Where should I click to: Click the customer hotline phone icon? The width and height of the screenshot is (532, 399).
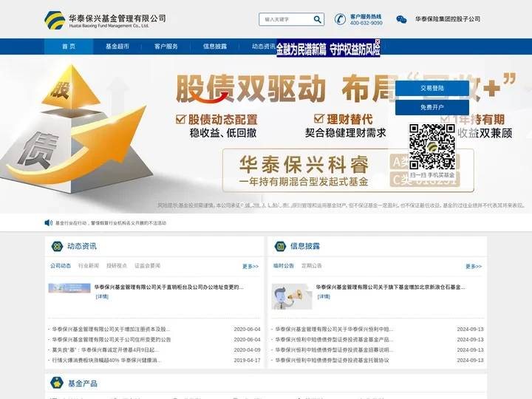click(x=340, y=19)
